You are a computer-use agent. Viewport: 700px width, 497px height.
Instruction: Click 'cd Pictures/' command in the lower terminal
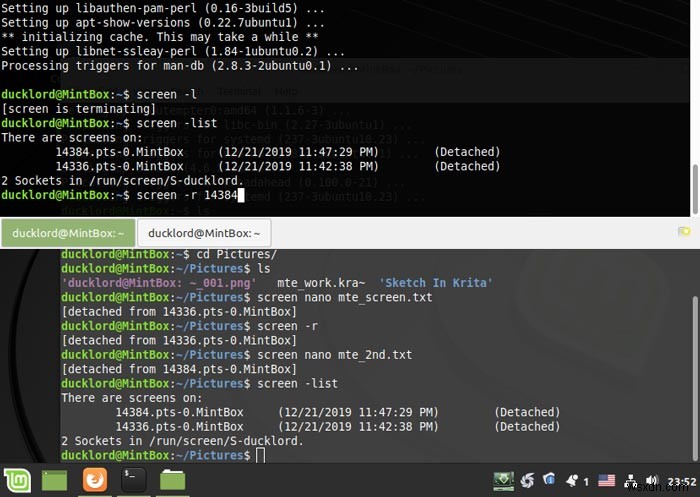237,255
